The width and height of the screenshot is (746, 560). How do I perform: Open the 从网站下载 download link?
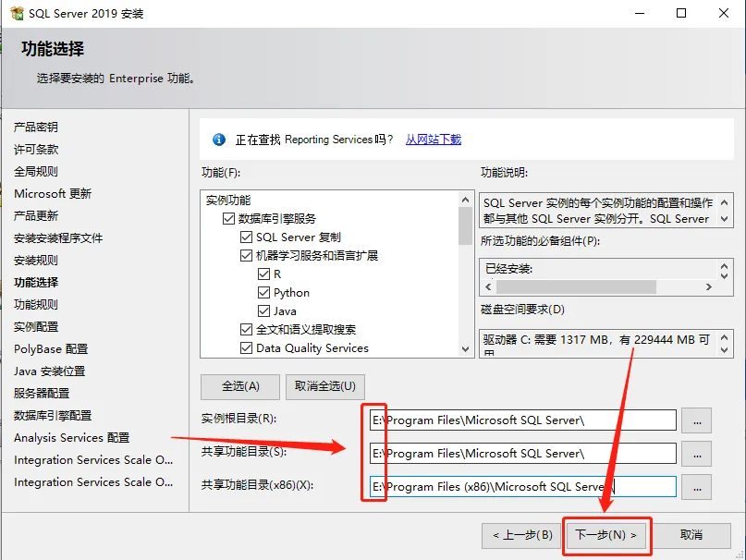434,140
